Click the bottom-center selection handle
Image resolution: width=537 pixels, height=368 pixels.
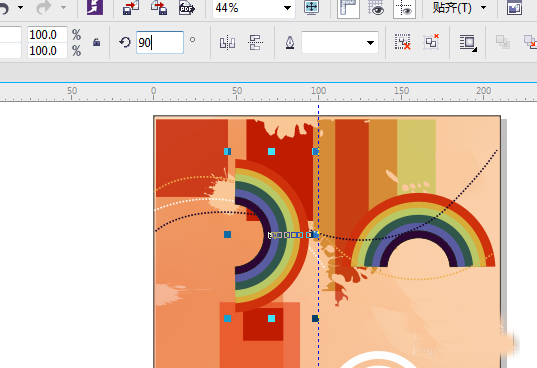[x=271, y=319]
